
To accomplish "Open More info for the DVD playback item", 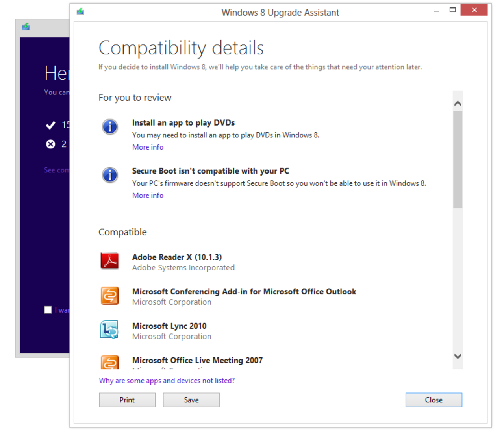I will click(x=148, y=147).
